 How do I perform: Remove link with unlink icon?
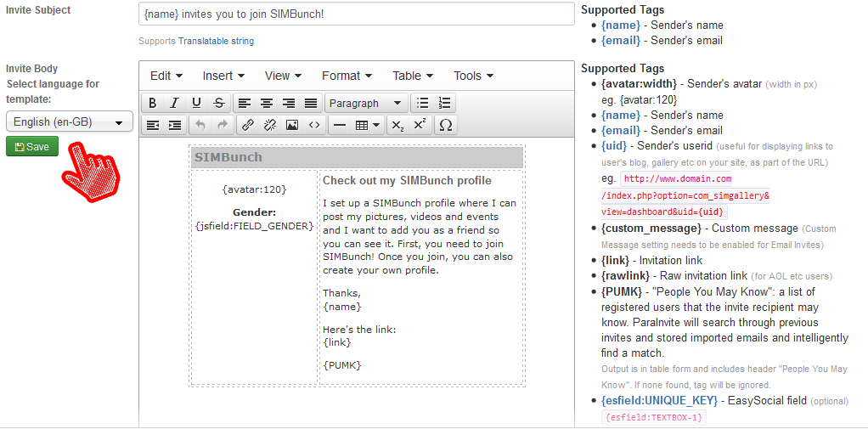[x=270, y=126]
